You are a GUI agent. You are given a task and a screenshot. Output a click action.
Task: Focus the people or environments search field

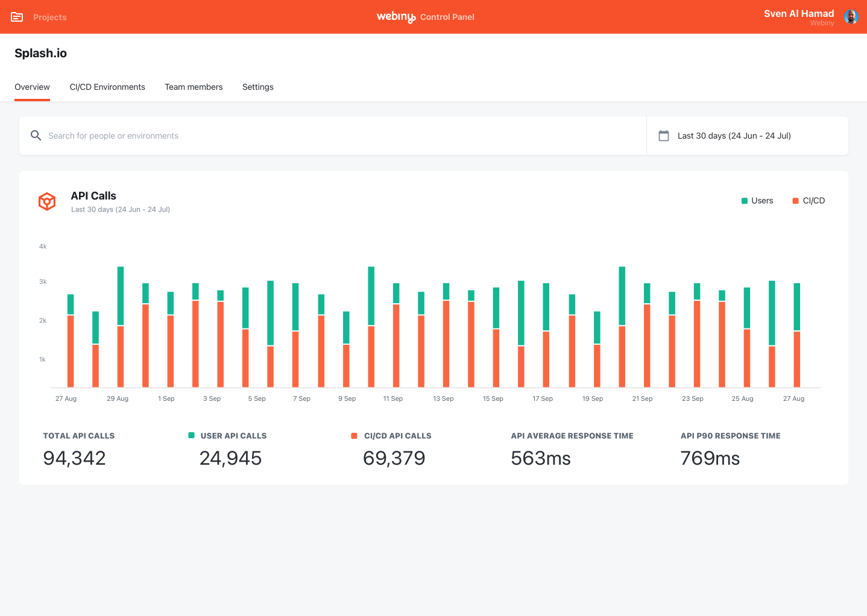(x=338, y=136)
